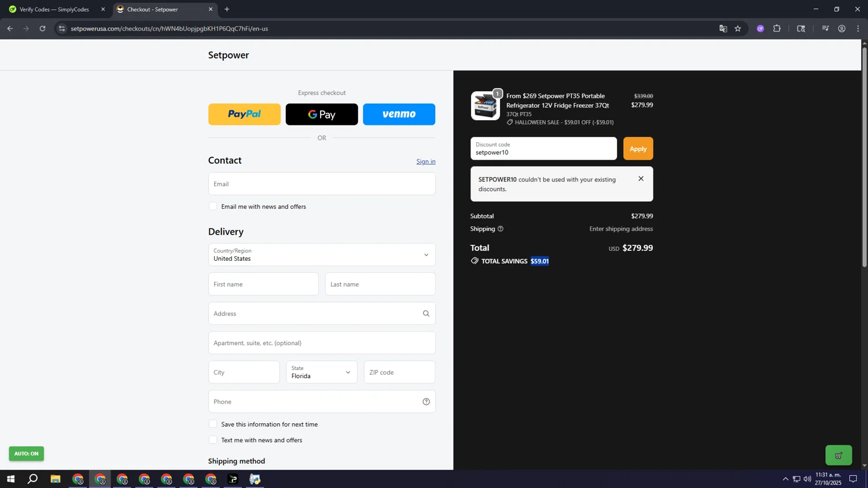The height and width of the screenshot is (488, 868).
Task: Click the Email input field
Action: pos(322,184)
